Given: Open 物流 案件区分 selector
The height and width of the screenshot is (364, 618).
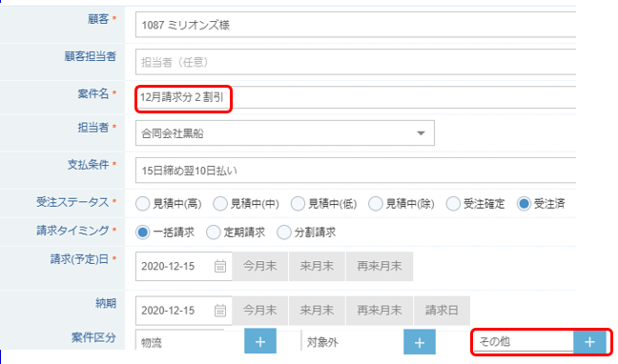Looking at the screenshot, I should point(179,341).
